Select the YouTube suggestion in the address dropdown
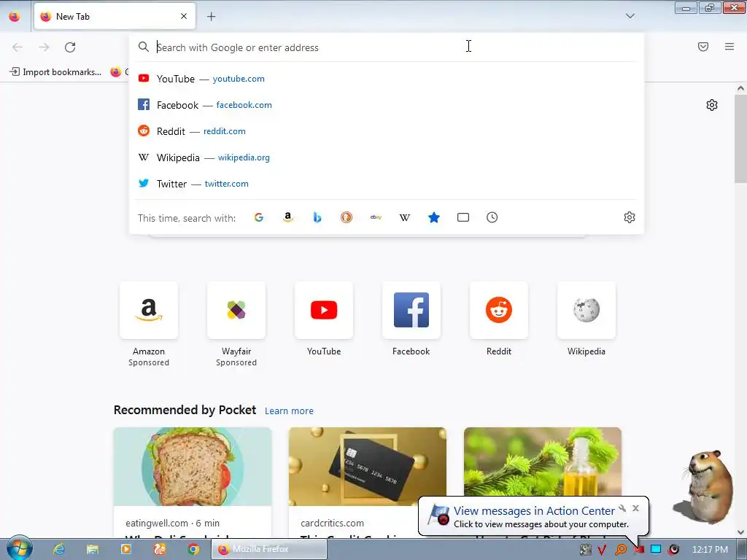This screenshot has height=560, width=747. 387,79
